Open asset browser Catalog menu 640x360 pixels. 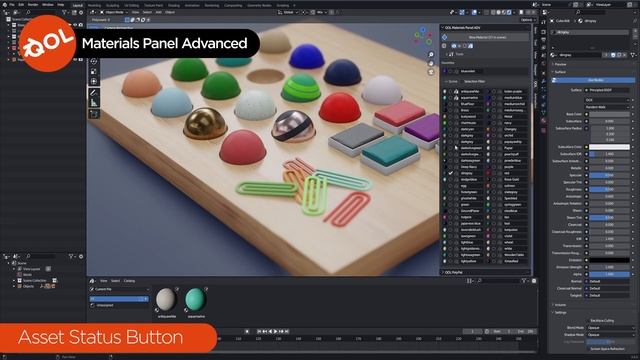coord(129,281)
